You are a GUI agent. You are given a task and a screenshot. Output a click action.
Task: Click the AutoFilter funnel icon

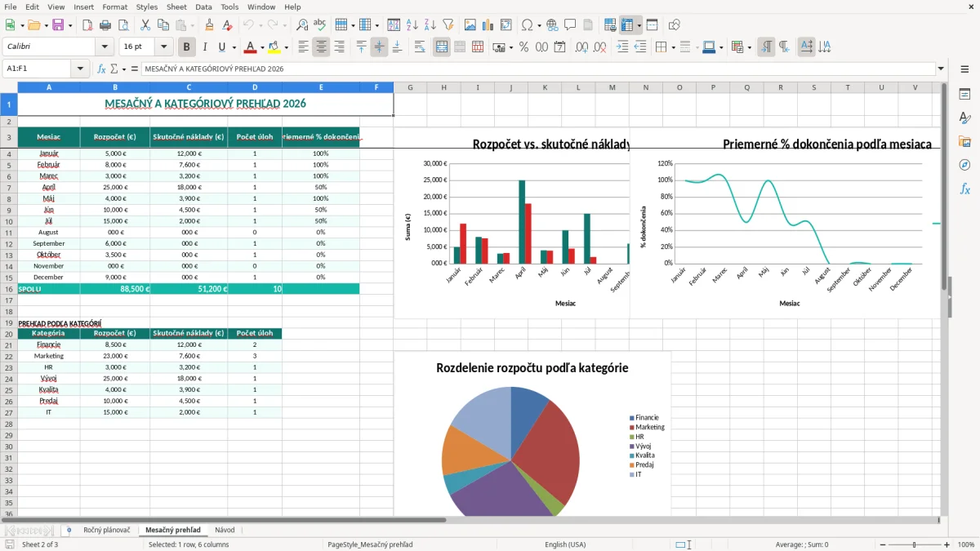point(448,25)
